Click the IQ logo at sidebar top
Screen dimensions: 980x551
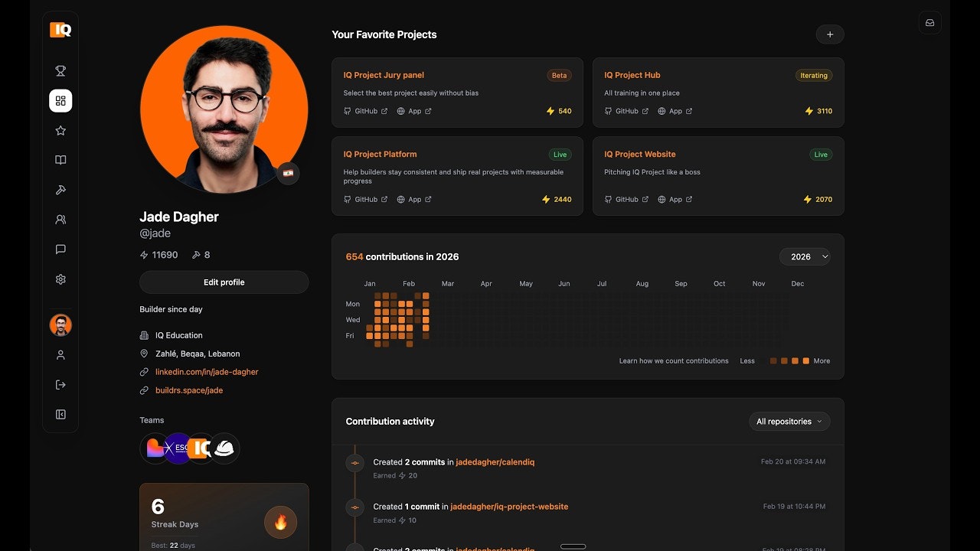pos(60,31)
